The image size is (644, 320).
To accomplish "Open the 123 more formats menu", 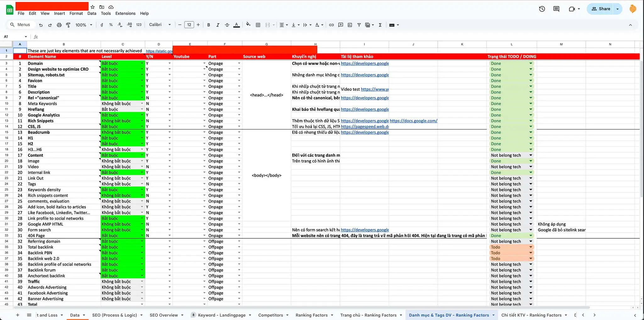I will point(139,25).
